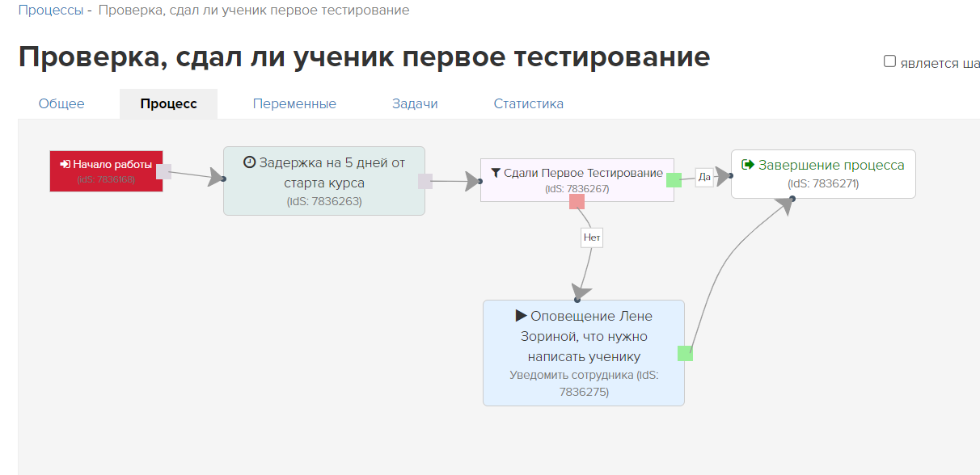
Task: Go to the Задачи tab
Action: pyautogui.click(x=415, y=103)
